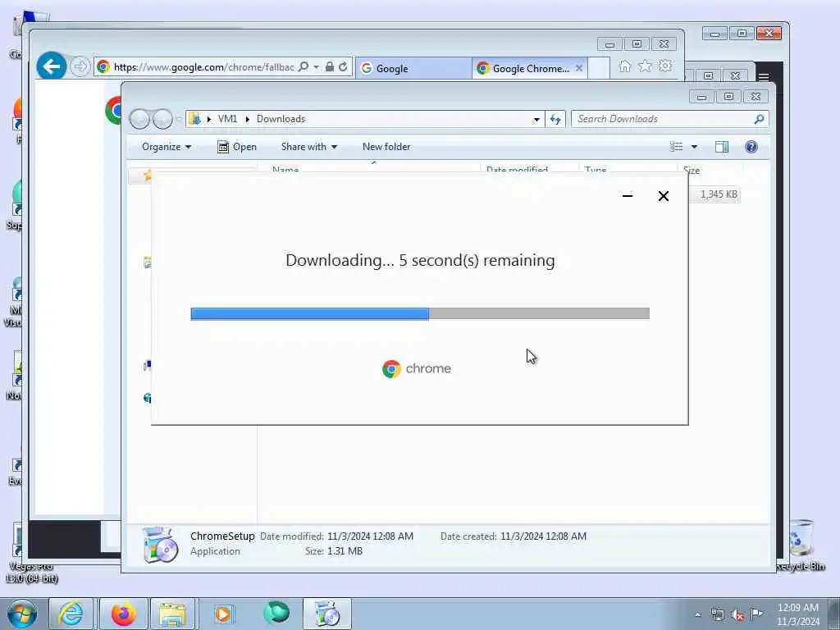This screenshot has width=840, height=630.
Task: Click Internet Explorer forward arrow button
Action: tap(80, 67)
